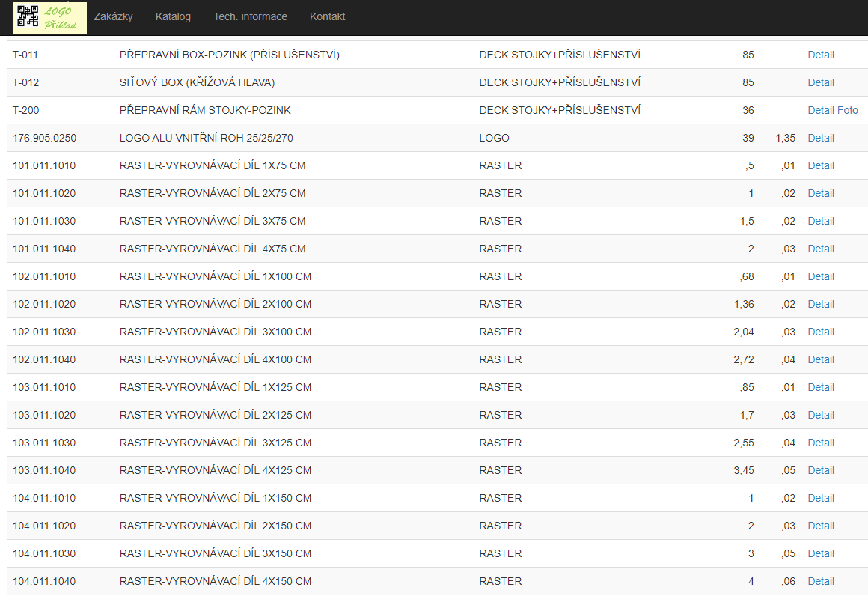This screenshot has width=868, height=596.
Task: Select code T-011 cell
Action: (x=25, y=55)
